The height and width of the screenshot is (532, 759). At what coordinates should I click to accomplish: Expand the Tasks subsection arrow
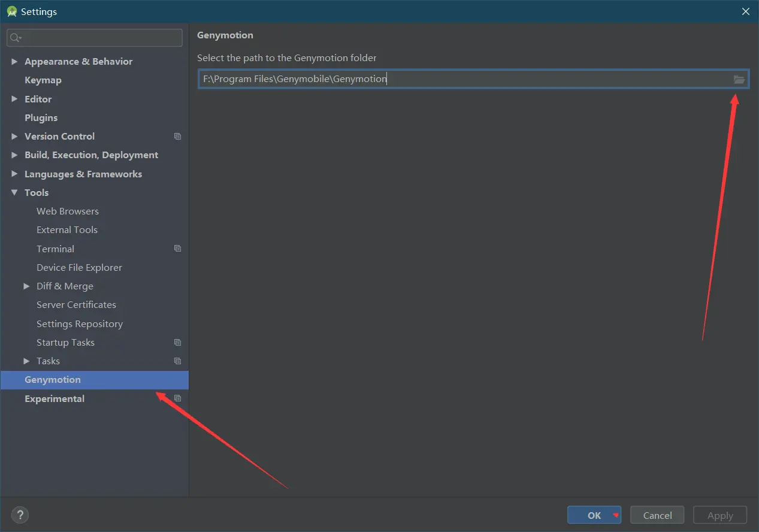pyautogui.click(x=26, y=361)
